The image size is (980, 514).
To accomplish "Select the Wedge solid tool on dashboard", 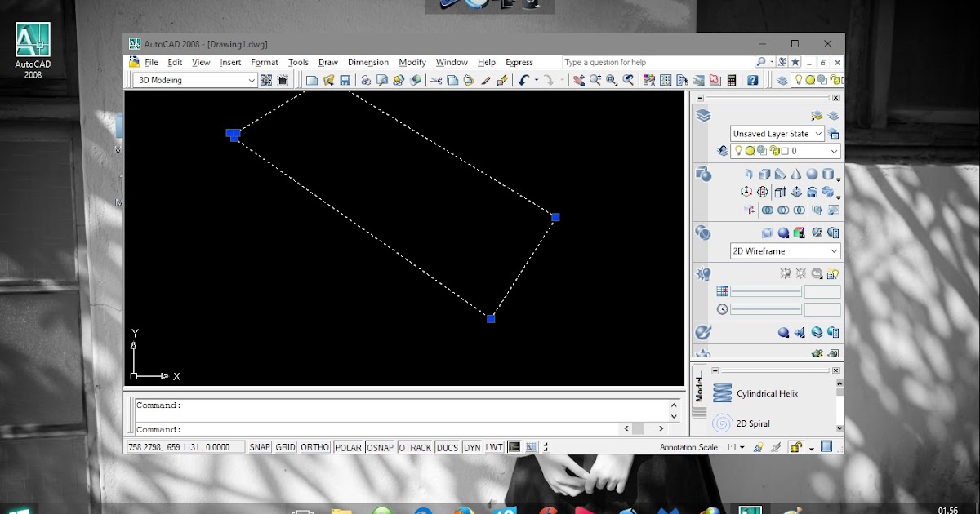I will click(x=780, y=174).
